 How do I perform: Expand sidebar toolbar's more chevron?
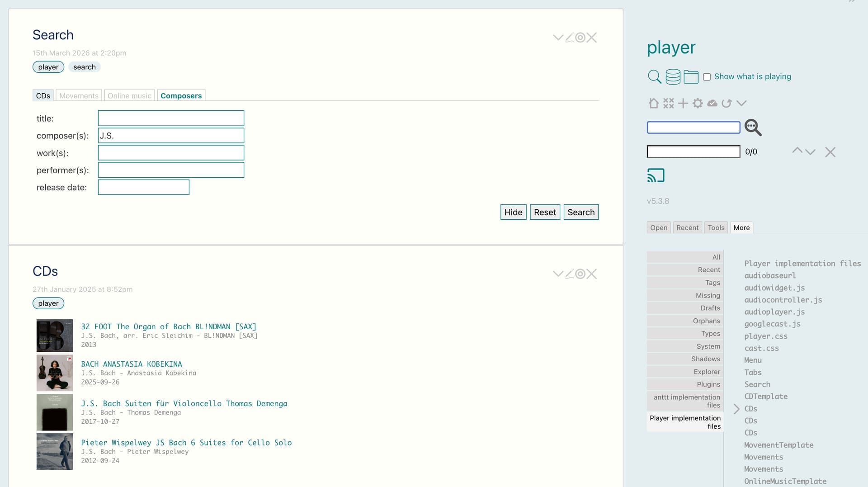click(741, 104)
